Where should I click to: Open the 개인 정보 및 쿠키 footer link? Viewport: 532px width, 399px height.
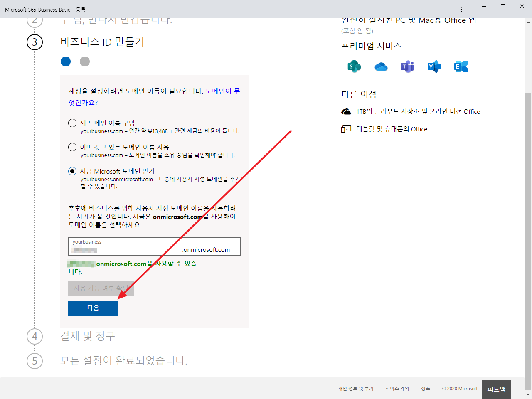point(356,389)
